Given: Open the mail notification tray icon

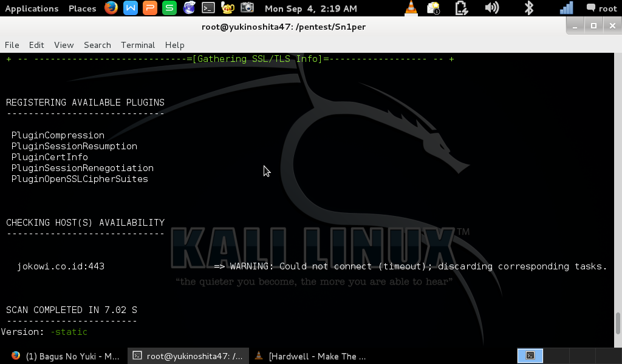Looking at the screenshot, I should (434, 8).
